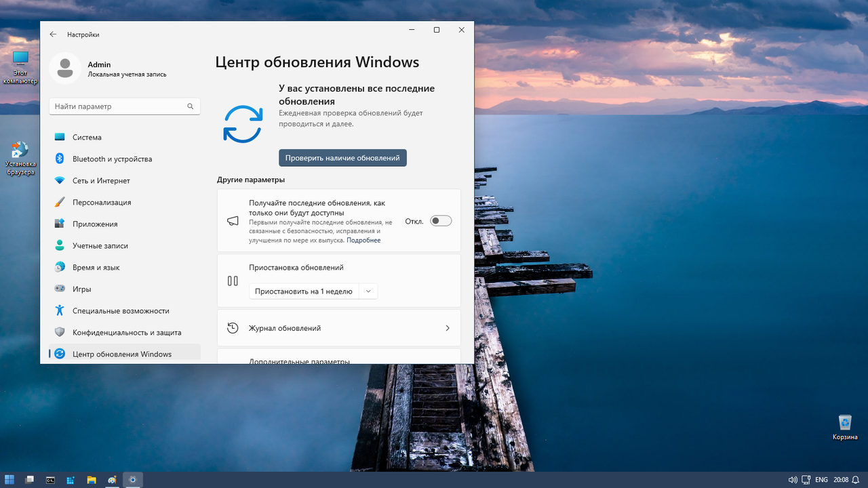Open File Explorer from the taskbar
868x488 pixels.
[92, 480]
